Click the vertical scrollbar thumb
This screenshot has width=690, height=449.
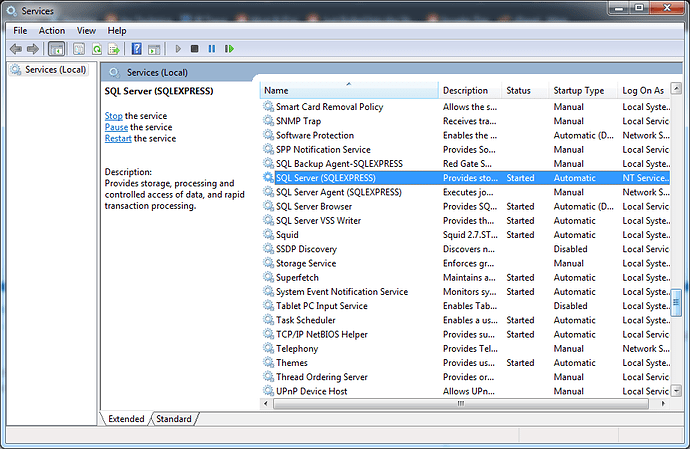coord(676,302)
